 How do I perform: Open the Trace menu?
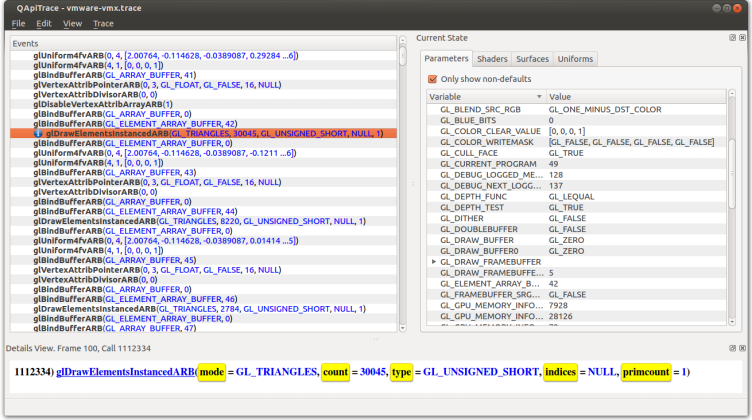pos(103,23)
